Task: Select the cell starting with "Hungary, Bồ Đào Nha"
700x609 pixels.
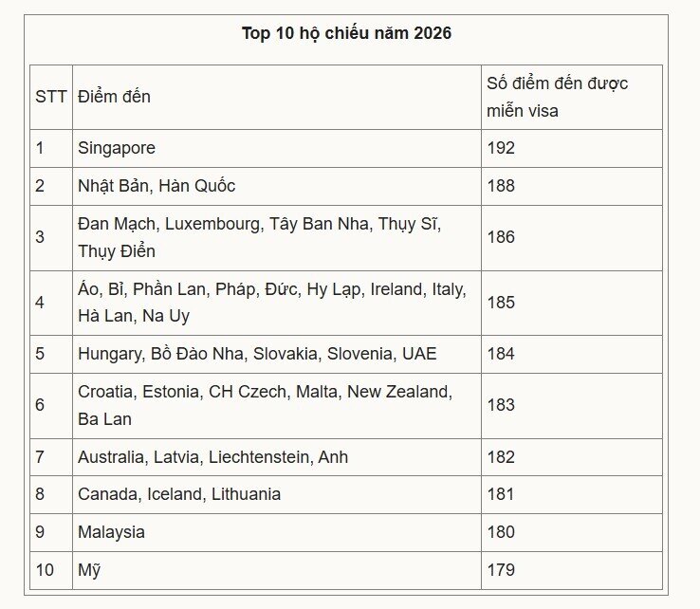Action: [x=257, y=354]
